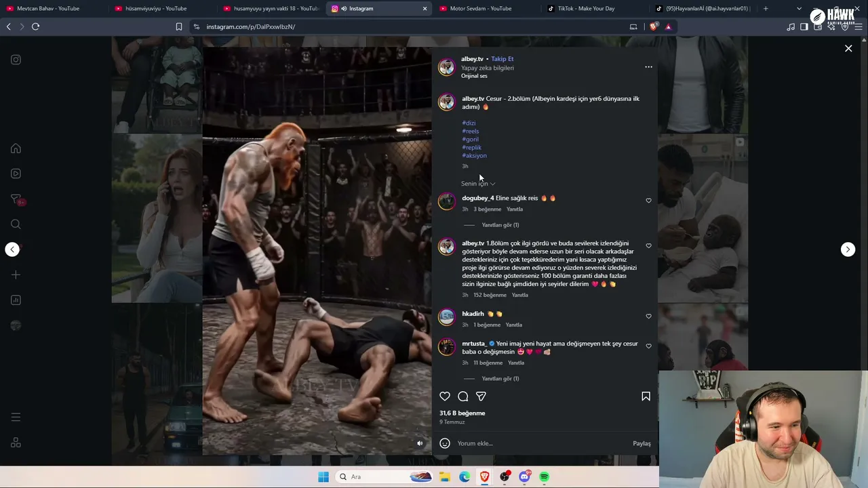Click the comment bubble icon under the post
The image size is (868, 488).
pos(463,396)
